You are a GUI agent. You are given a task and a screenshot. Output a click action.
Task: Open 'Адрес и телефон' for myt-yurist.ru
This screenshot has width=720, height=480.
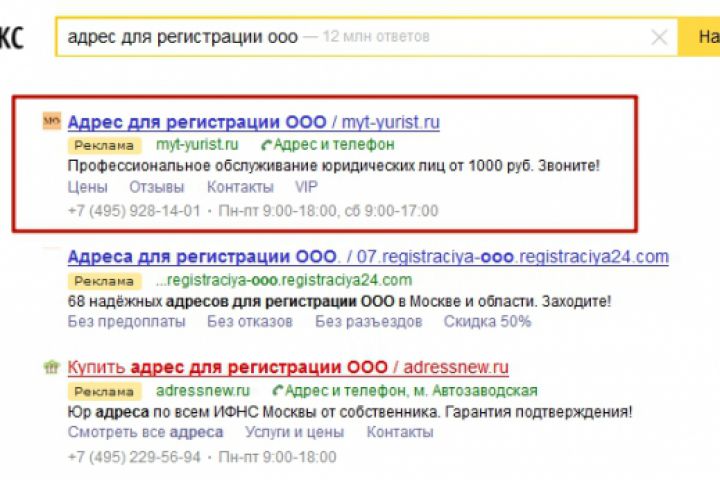click(x=334, y=145)
